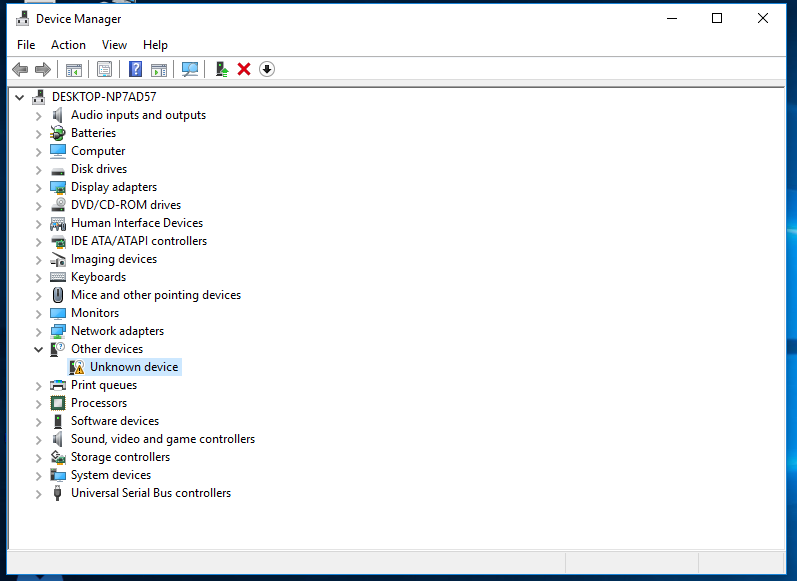Click the red X Uninstall device icon
Screen dimensions: 797x581
(x=244, y=69)
